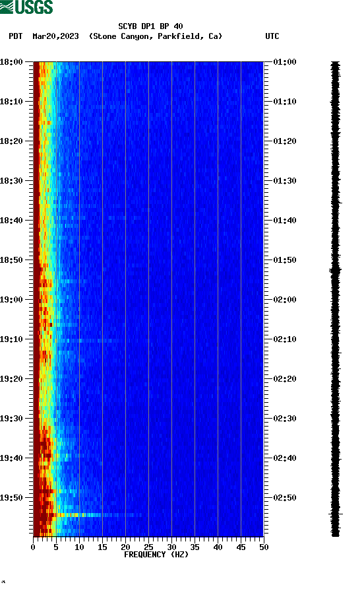364x589 pixels.
Task: Click the 02:00 UTC time label
Action: (x=285, y=299)
